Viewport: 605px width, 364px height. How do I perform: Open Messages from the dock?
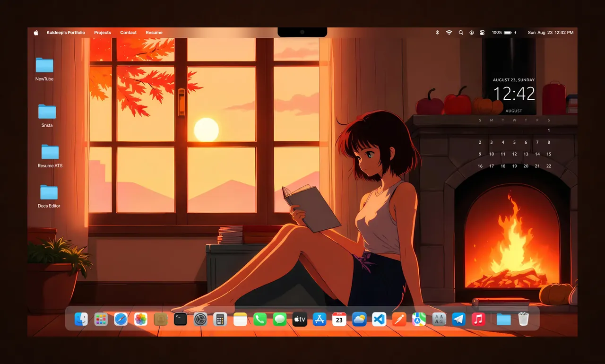(280, 320)
